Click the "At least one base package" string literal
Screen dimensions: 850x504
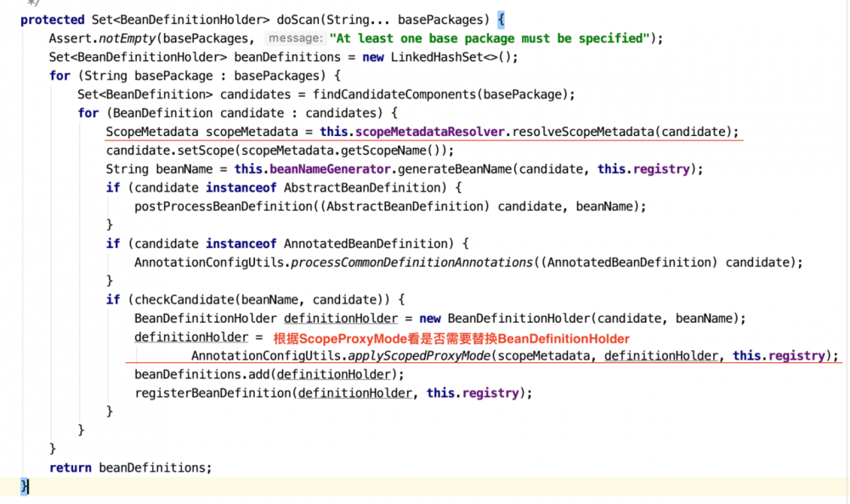point(490,38)
